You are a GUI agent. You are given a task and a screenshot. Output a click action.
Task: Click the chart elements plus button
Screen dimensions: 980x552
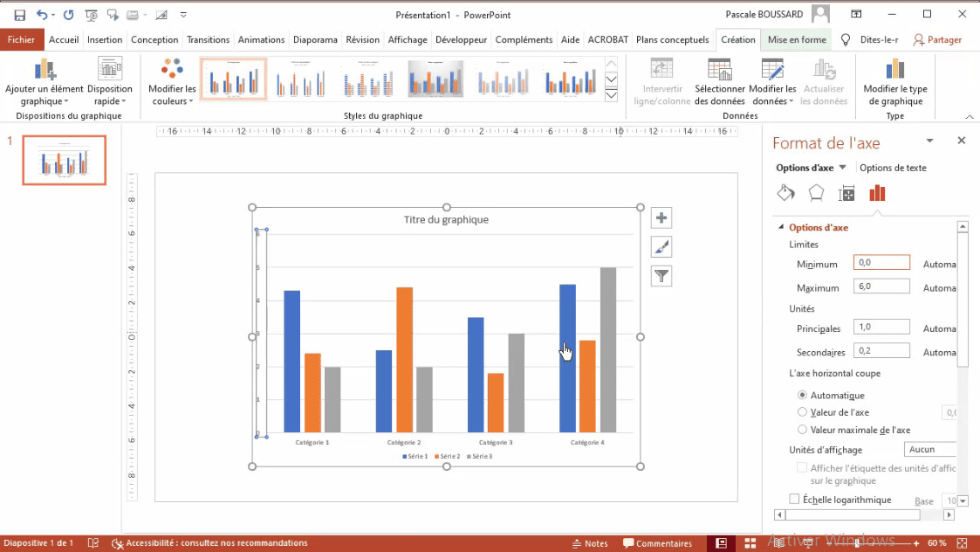pyautogui.click(x=661, y=217)
